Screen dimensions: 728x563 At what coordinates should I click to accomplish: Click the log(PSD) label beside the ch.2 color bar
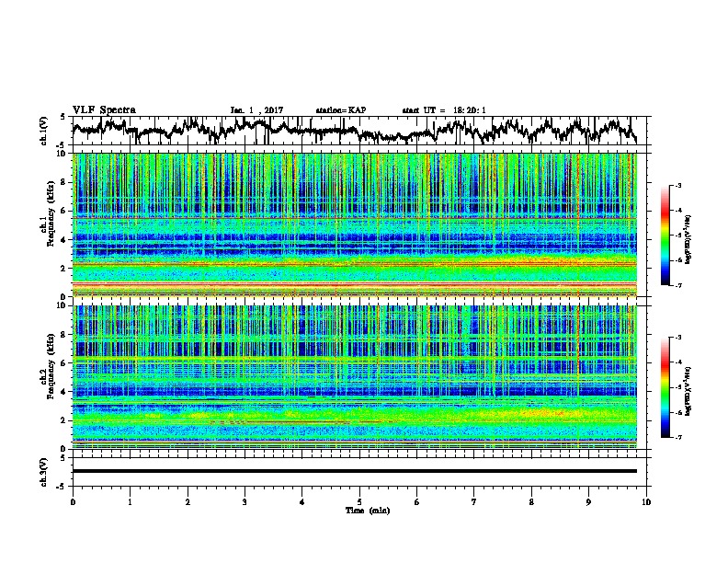[x=688, y=391]
